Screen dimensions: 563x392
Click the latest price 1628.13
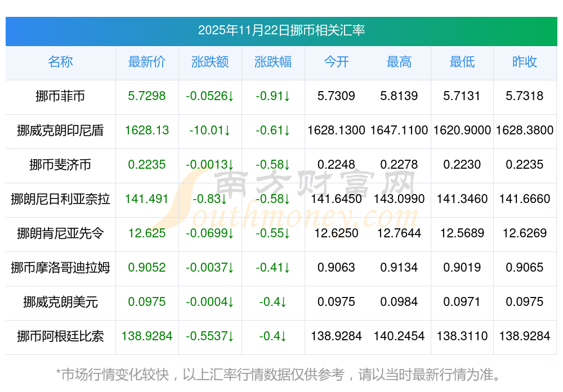[147, 130]
